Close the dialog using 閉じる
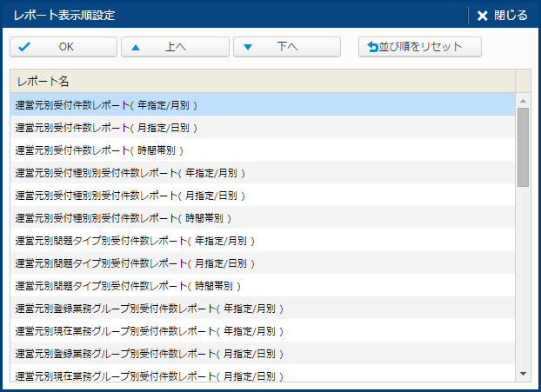The height and width of the screenshot is (392, 541). [x=502, y=15]
